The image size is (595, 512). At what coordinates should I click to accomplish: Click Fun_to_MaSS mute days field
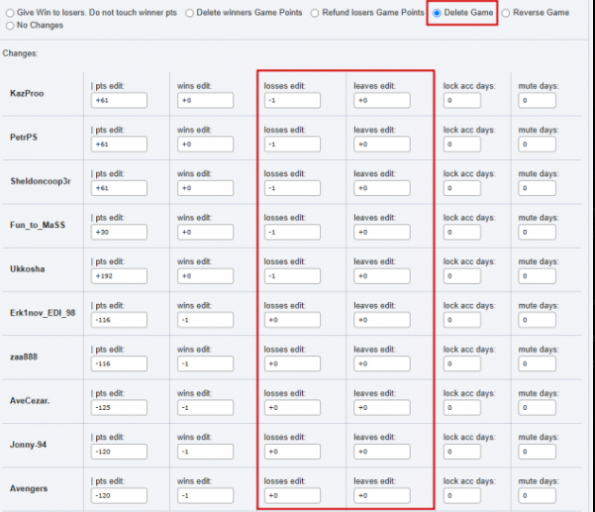click(537, 232)
